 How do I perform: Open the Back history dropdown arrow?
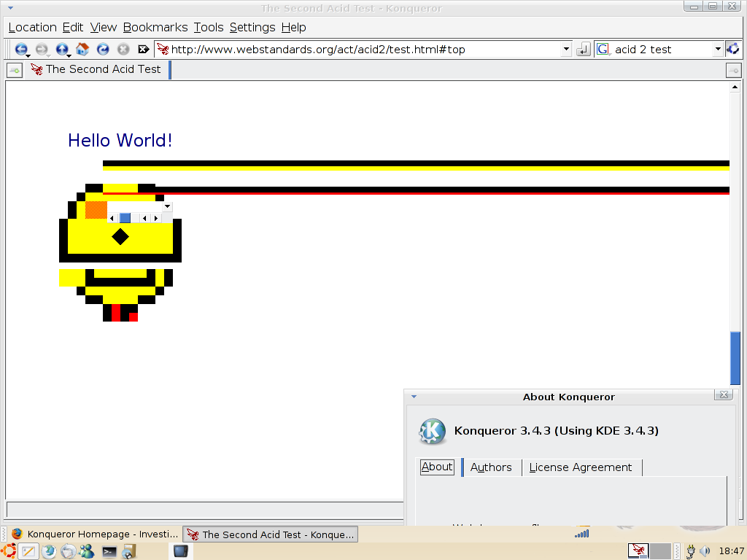[28, 56]
